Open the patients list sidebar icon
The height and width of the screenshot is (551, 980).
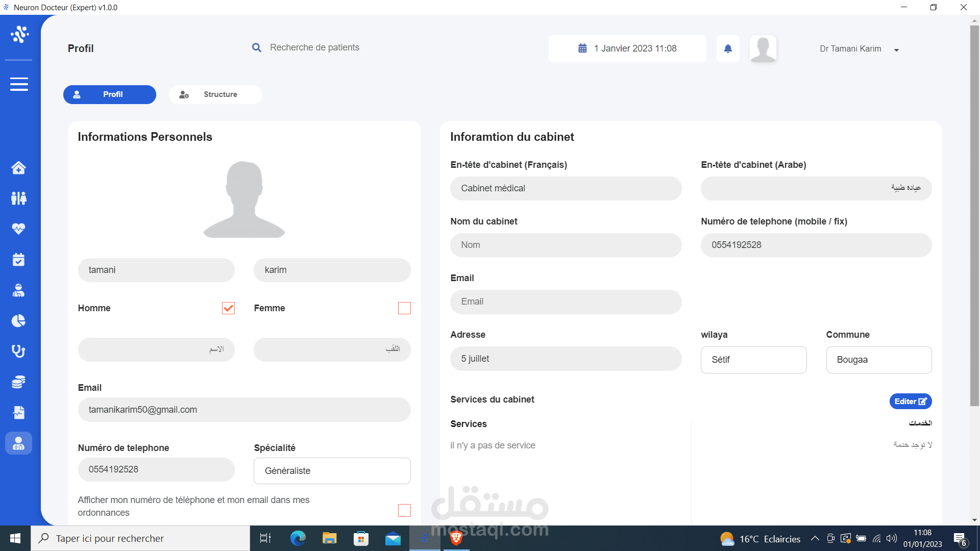[x=19, y=198]
